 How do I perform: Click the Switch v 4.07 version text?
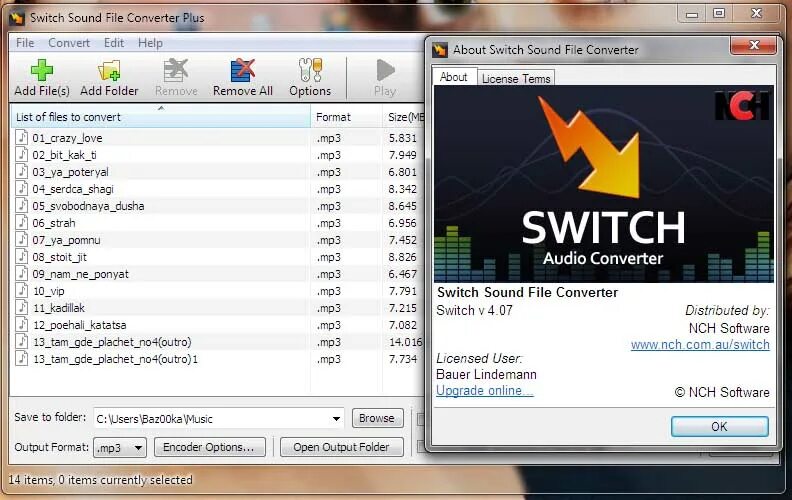coord(474,310)
